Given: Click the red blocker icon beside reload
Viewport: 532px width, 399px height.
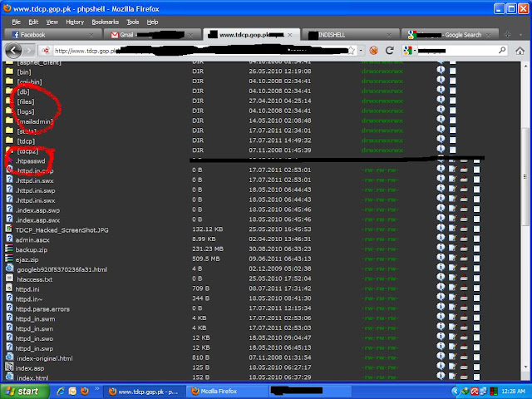Looking at the screenshot, I should 373,51.
